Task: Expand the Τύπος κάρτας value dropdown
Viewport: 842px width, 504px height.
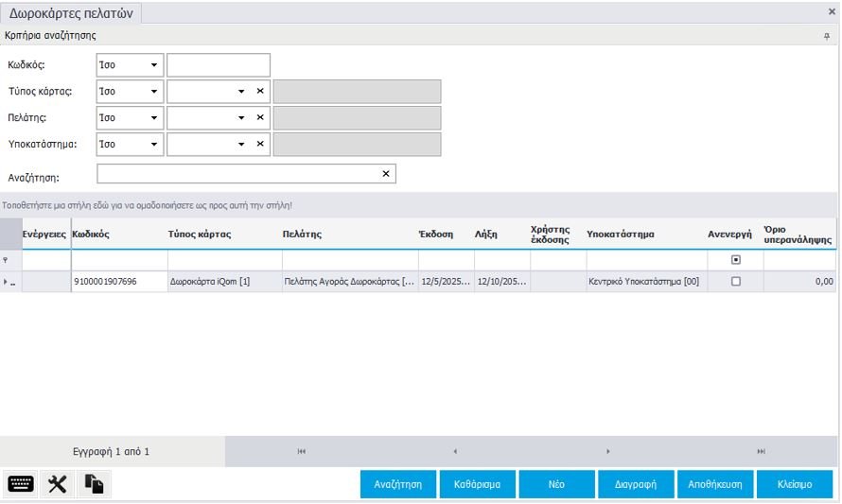Action: click(x=241, y=92)
